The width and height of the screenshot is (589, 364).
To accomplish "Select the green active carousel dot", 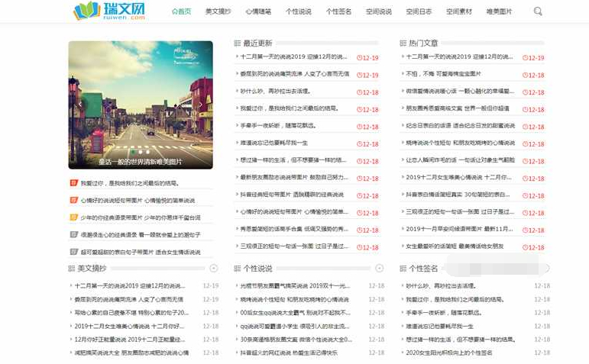I will point(133,152).
